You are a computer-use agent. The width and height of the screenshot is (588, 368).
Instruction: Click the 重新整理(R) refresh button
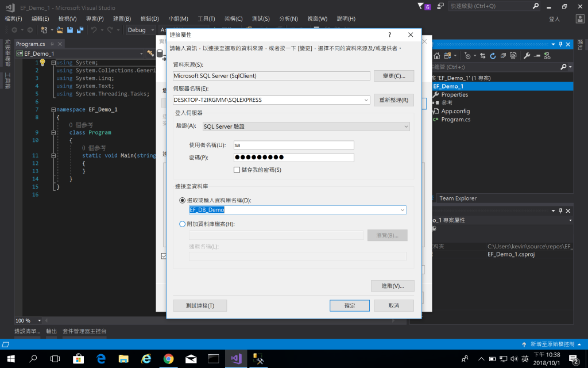pos(394,100)
